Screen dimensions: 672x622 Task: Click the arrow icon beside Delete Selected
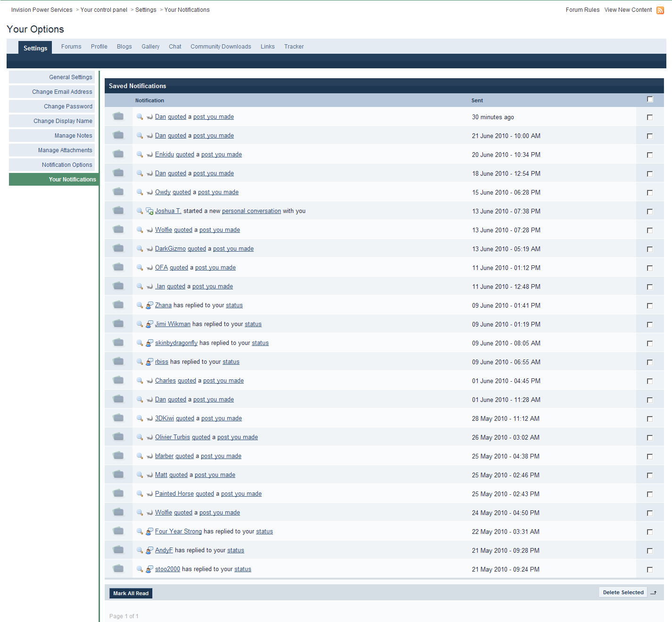click(x=654, y=593)
